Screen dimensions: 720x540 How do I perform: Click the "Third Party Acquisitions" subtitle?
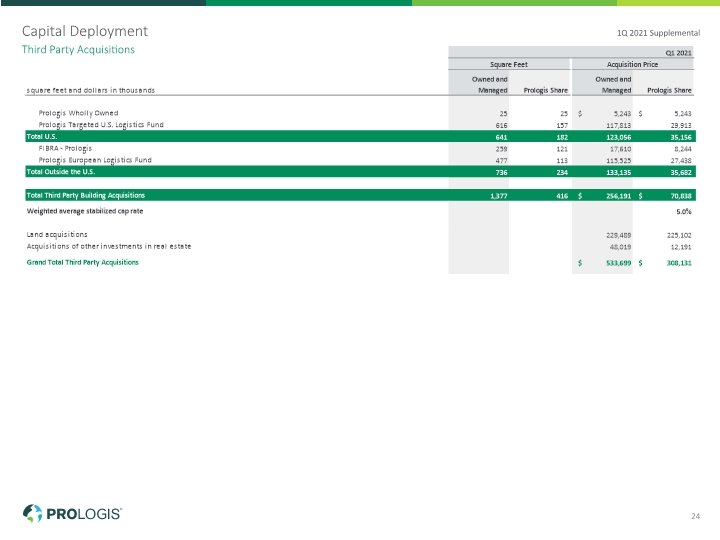[79, 50]
